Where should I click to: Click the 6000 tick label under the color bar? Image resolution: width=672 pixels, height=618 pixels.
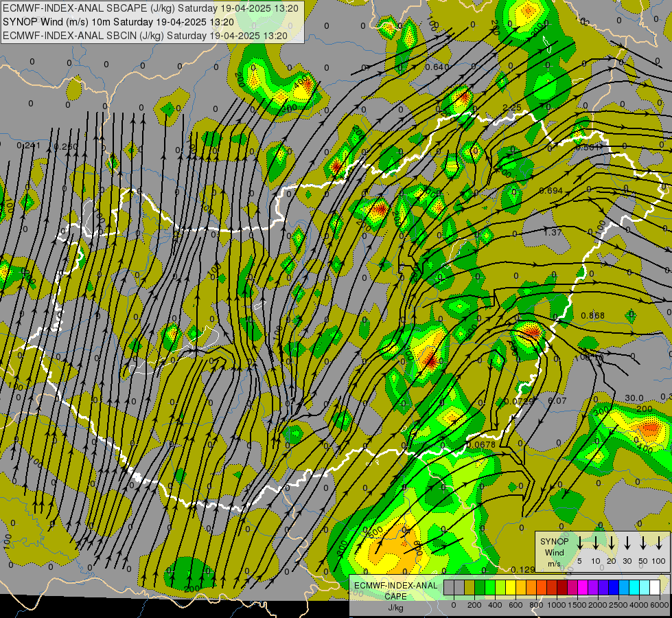(x=660, y=605)
